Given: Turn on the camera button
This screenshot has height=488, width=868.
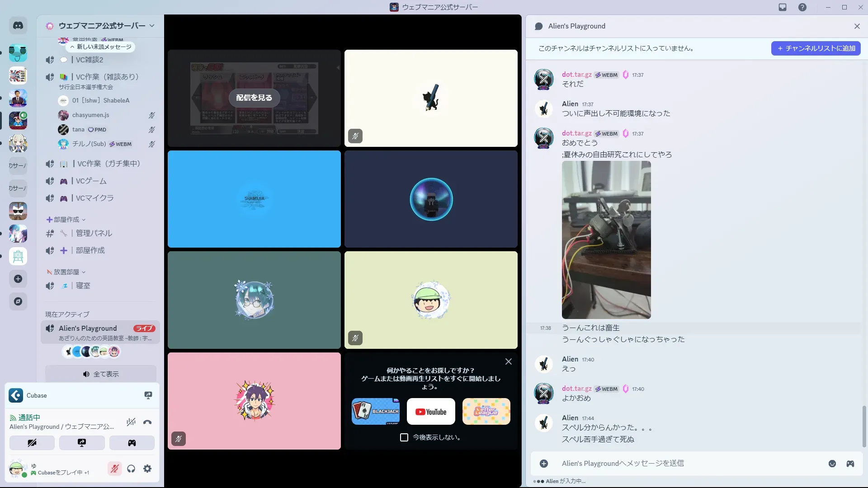Looking at the screenshot, I should coord(32,443).
